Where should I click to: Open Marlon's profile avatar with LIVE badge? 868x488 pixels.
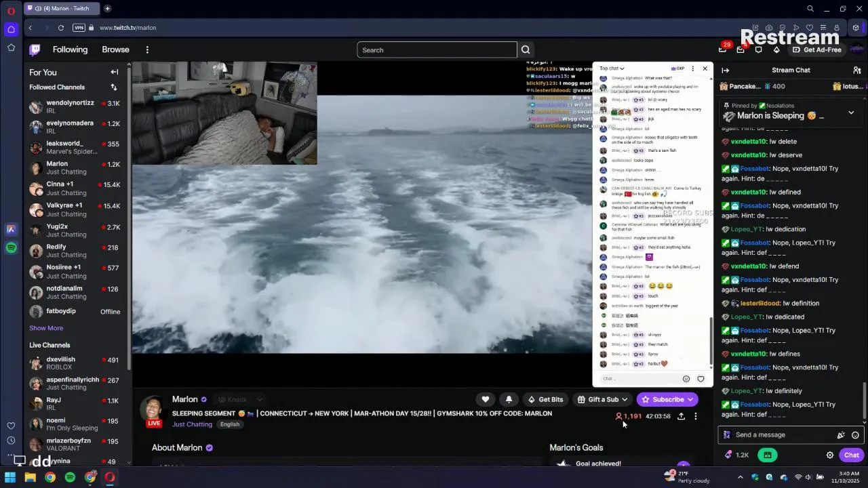point(154,411)
